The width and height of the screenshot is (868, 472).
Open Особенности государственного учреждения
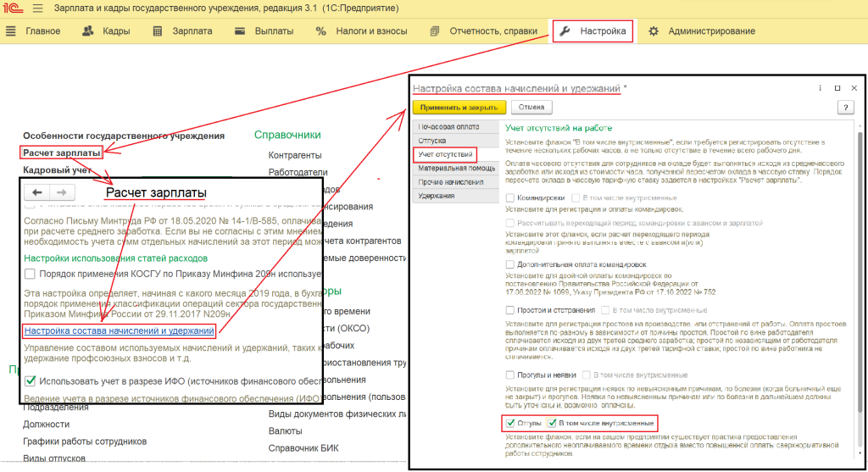pos(124,136)
